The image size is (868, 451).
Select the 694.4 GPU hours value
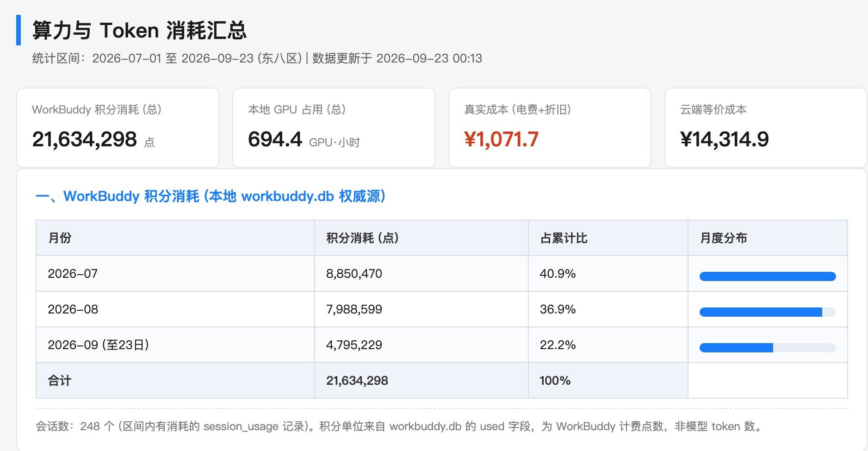click(275, 139)
